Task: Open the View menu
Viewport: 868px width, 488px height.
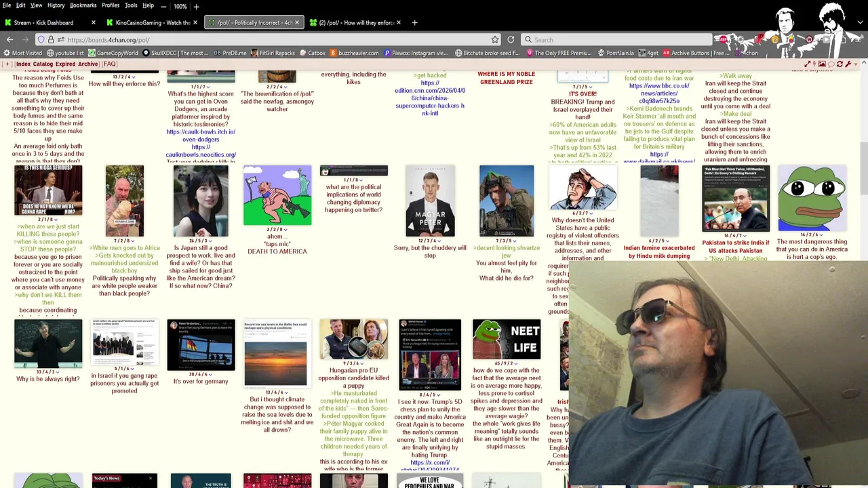Action: tap(36, 5)
